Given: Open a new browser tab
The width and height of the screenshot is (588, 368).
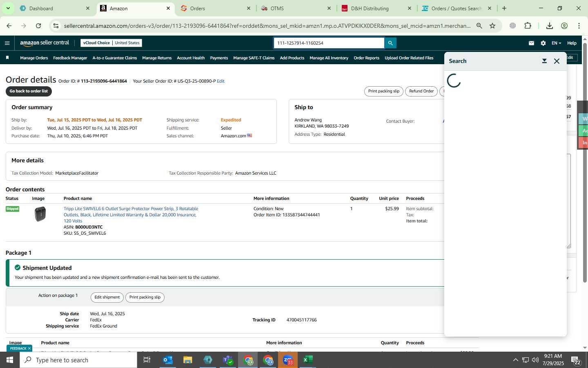Looking at the screenshot, I should (x=504, y=8).
